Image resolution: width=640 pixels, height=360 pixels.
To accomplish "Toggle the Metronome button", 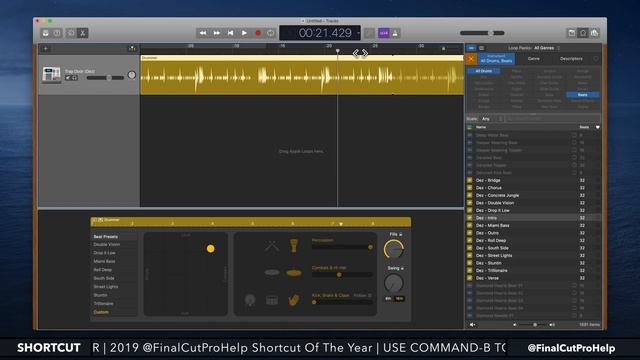I will [x=395, y=33].
